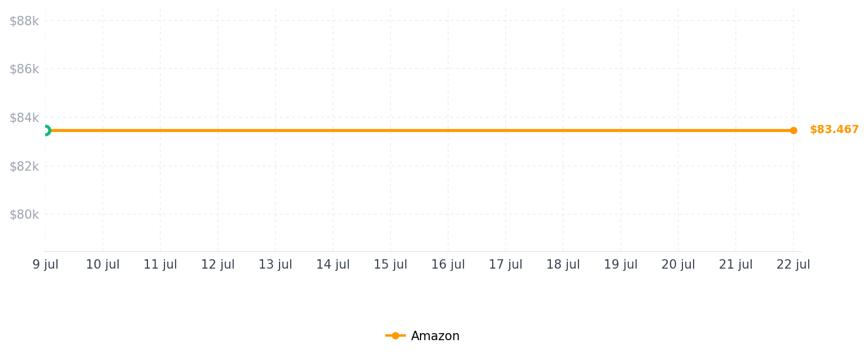Image resolution: width=868 pixels, height=356 pixels.
Task: Select the 10 jul axis label
Action: [103, 265]
